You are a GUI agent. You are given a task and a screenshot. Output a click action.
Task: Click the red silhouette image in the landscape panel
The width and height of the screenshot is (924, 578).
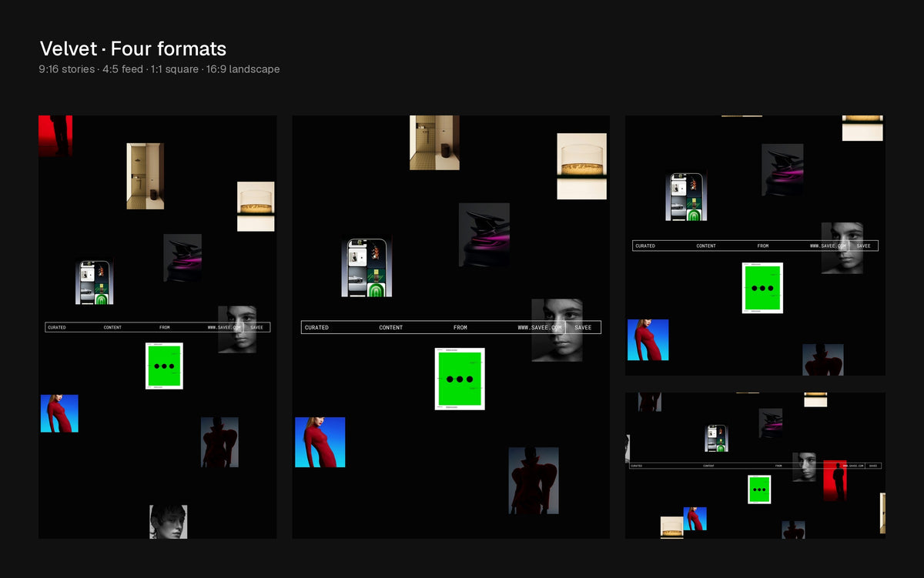click(x=835, y=480)
